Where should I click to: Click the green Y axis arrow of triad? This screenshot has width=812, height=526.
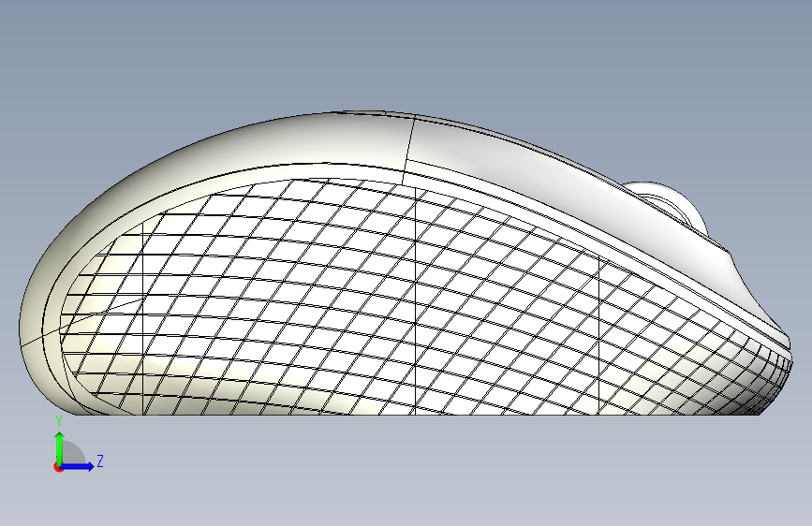coord(60,448)
